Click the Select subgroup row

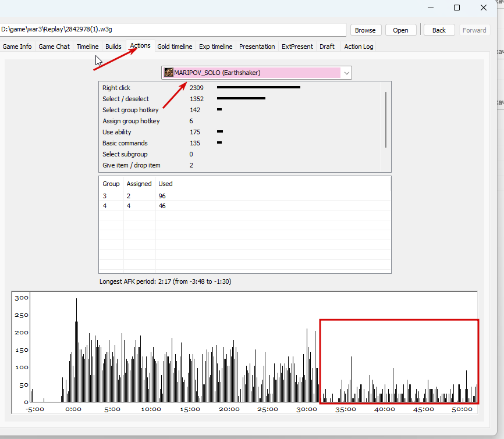[240, 154]
